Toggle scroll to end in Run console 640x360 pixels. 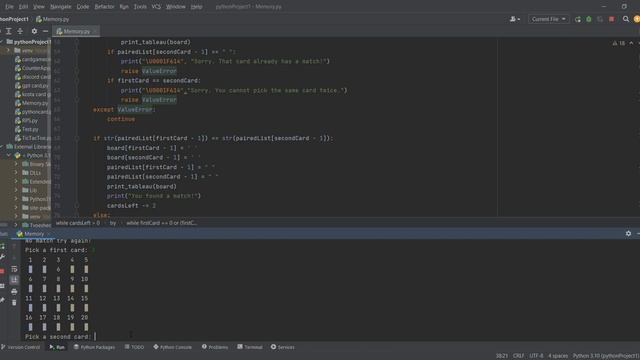pos(14,280)
